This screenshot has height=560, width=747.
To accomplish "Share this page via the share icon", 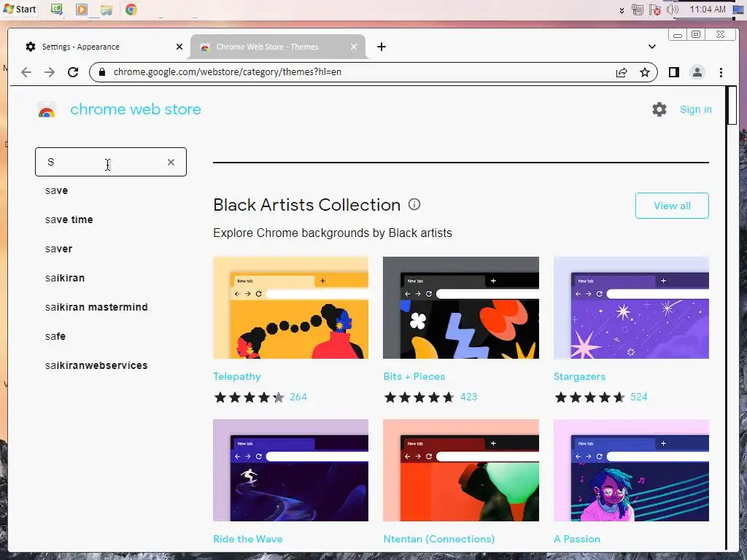I will click(x=622, y=72).
